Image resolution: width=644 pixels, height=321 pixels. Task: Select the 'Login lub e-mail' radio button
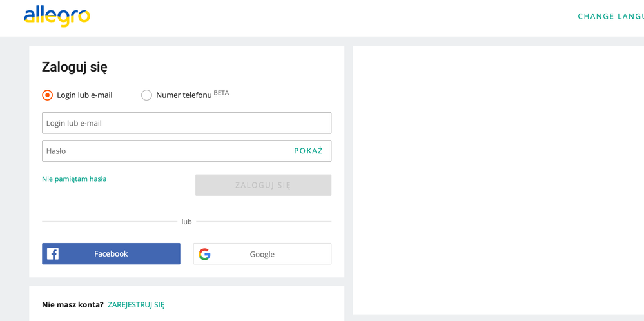[x=47, y=95]
